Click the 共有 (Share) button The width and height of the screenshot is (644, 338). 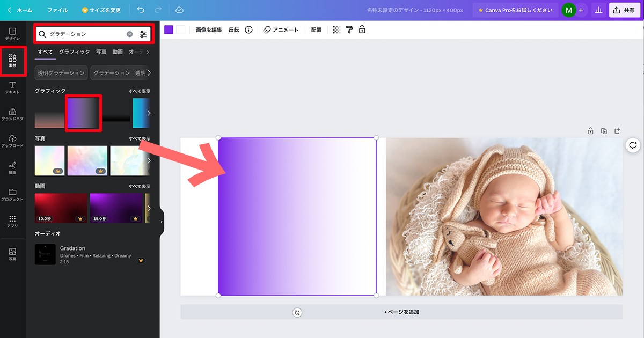point(624,9)
